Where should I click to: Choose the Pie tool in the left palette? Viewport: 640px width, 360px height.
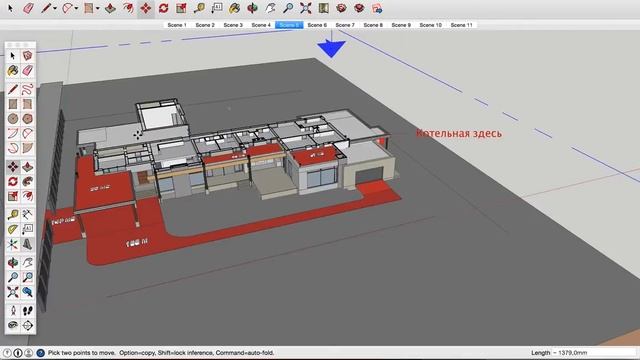click(x=27, y=148)
